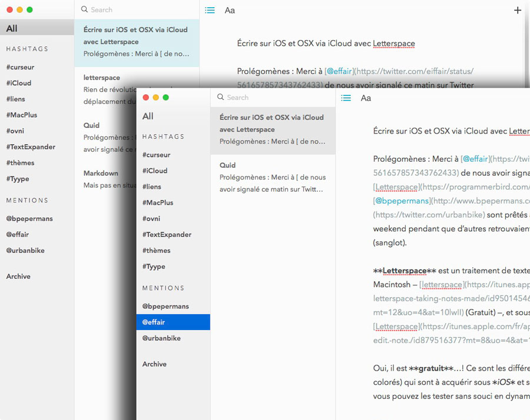Click the @effair link in the back window editor

pos(339,71)
